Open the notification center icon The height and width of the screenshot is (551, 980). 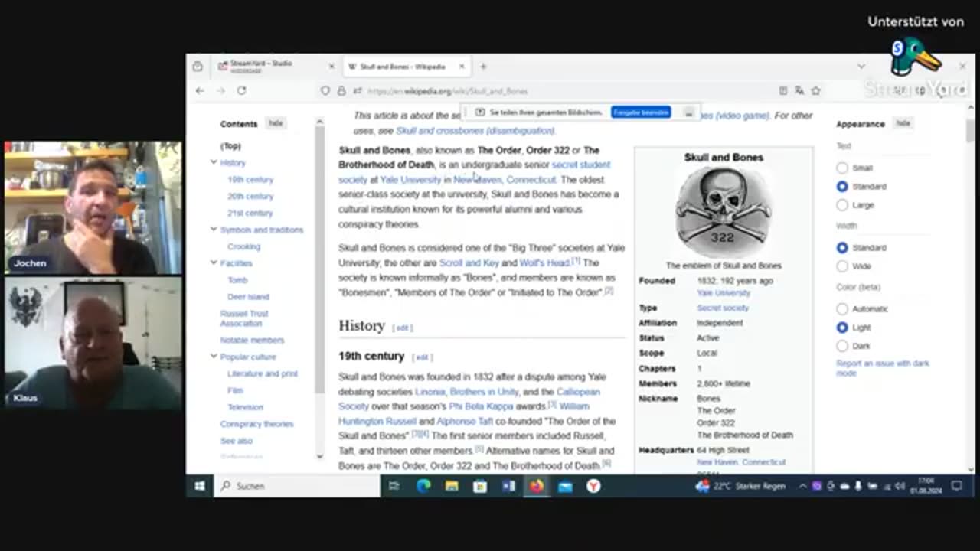coord(956,486)
